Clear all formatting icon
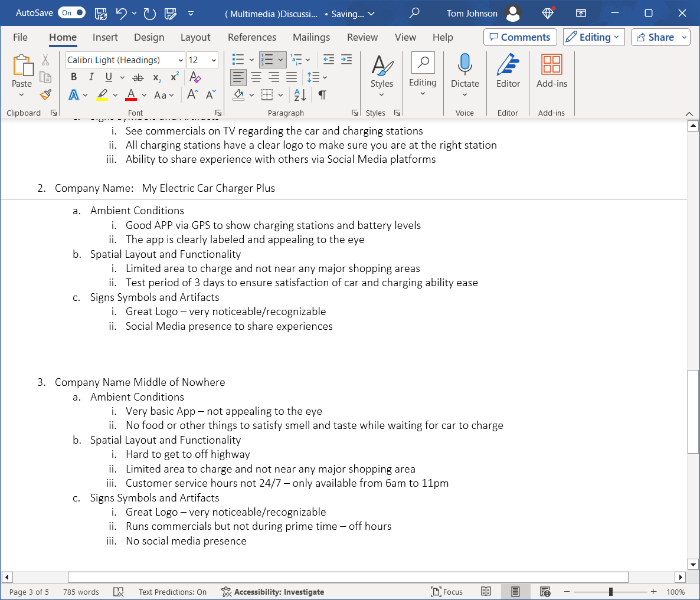 tap(195, 77)
